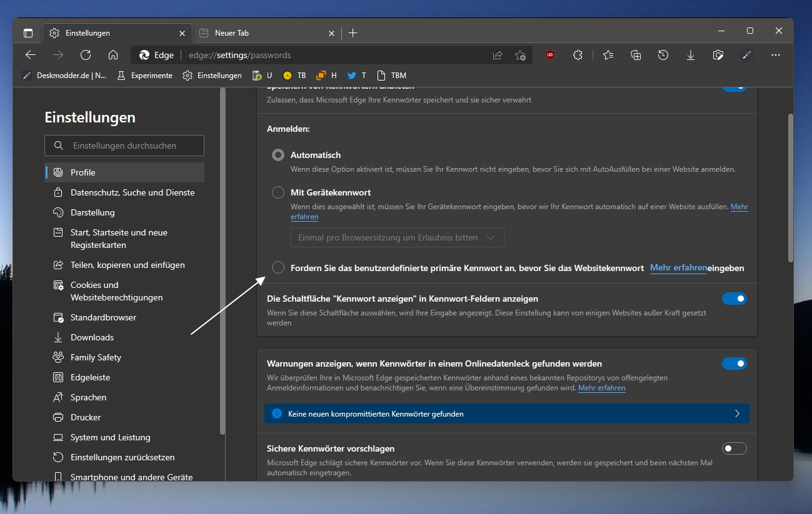Disable the "Kennwort anzeigen" button toggle
This screenshot has width=812, height=514.
click(x=734, y=299)
